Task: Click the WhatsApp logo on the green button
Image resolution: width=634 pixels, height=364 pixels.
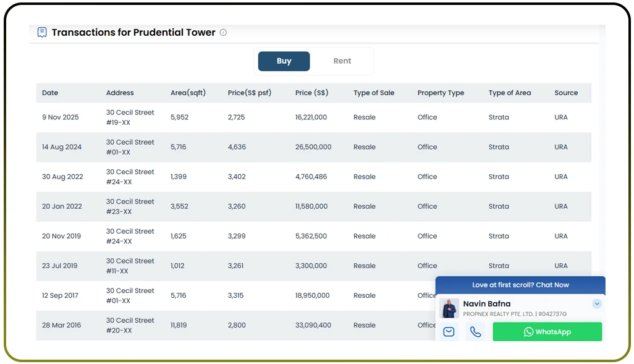Action: (529, 332)
